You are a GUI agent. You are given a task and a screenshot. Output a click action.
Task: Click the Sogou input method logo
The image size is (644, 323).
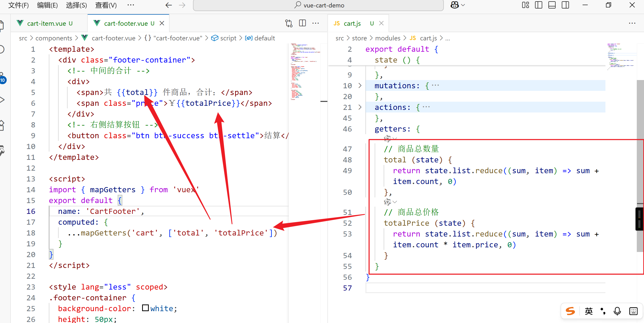click(x=570, y=311)
